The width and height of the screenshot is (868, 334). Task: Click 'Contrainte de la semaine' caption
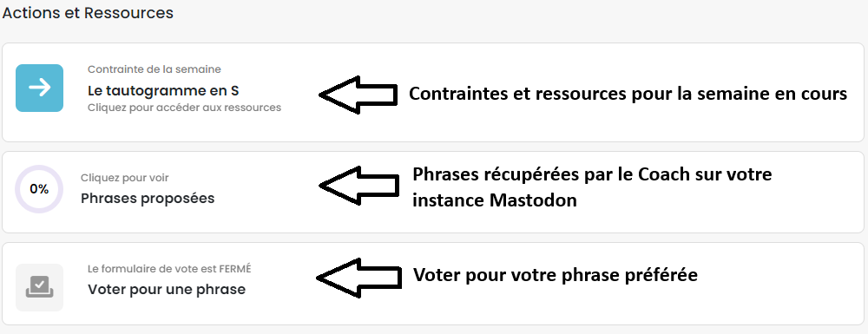pos(155,69)
